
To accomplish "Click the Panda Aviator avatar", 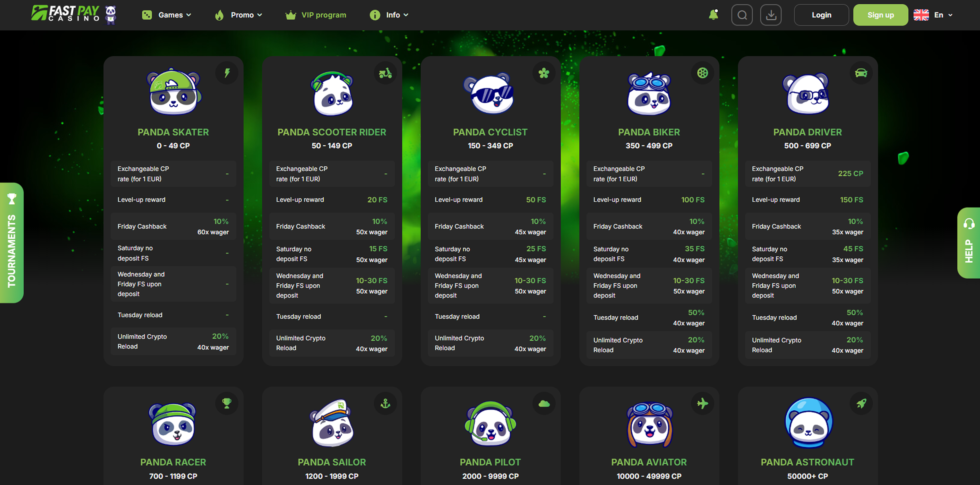I will [649, 425].
